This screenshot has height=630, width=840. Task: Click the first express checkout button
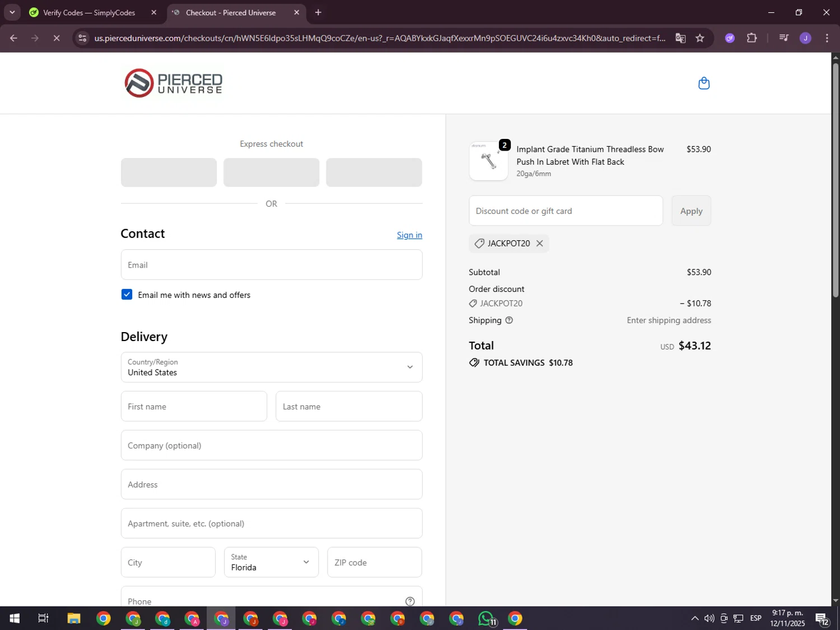coord(169,172)
